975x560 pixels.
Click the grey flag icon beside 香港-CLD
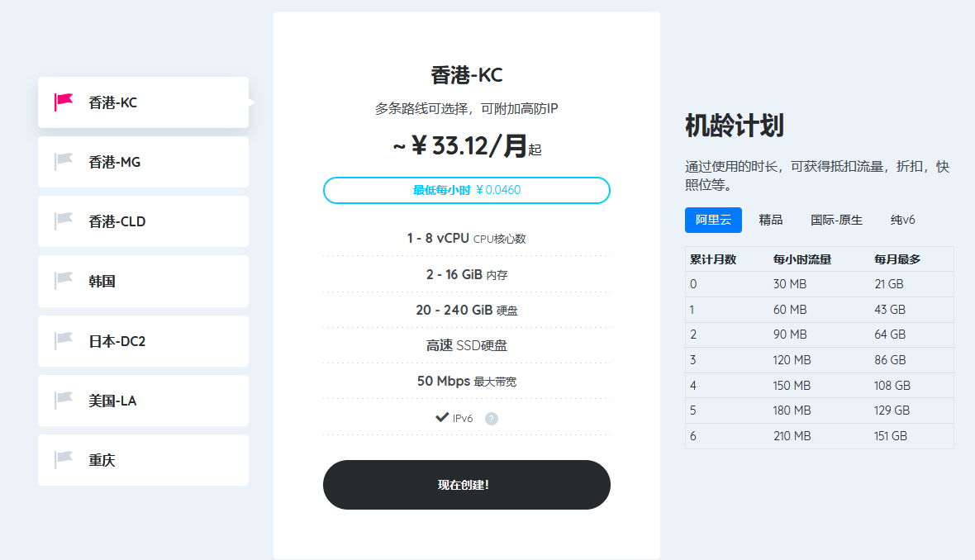click(64, 221)
